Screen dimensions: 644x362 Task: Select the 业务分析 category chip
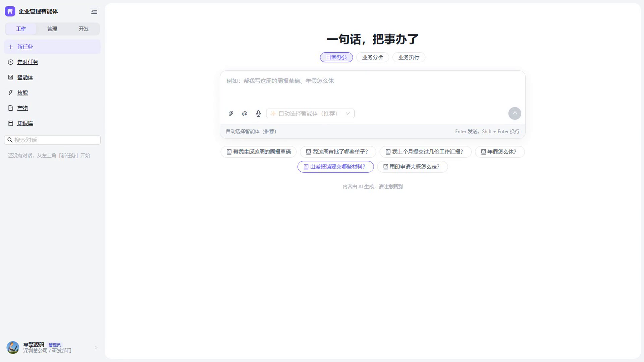(373, 57)
